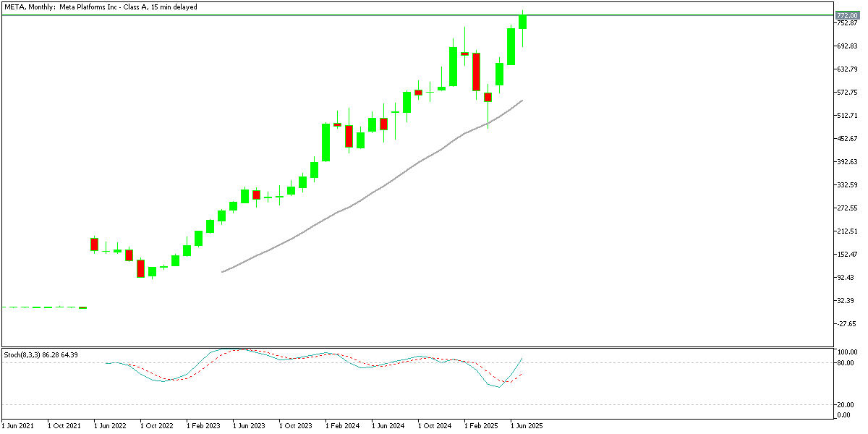
Task: Click the dashed green line at bottom left
Action: pos(43,307)
